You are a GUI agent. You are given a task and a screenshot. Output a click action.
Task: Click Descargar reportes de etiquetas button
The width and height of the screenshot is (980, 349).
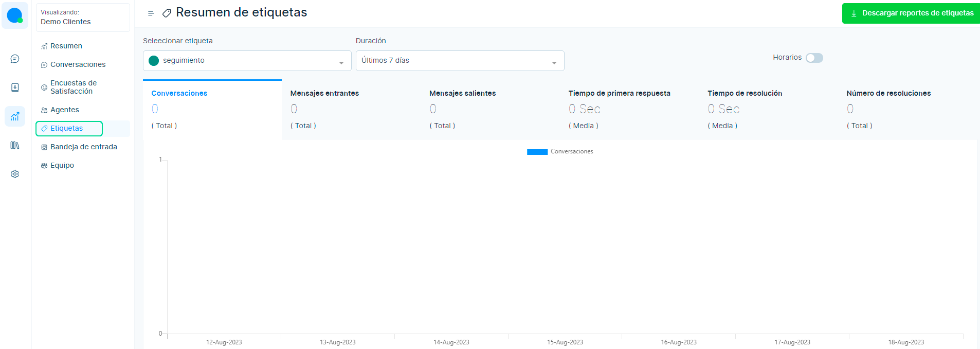click(912, 13)
